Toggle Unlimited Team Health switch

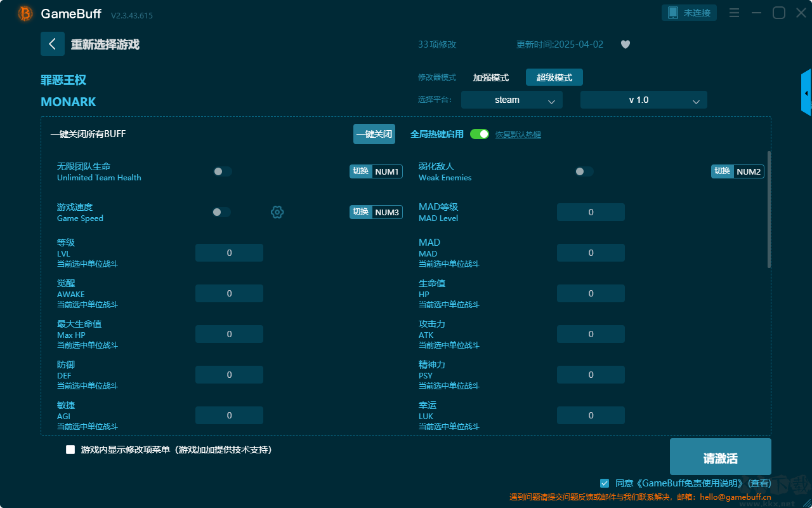223,171
